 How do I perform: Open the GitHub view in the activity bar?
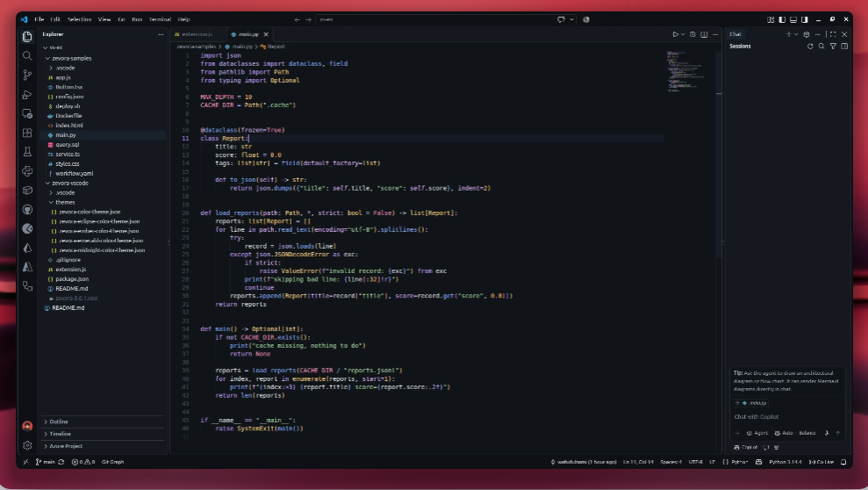click(27, 209)
